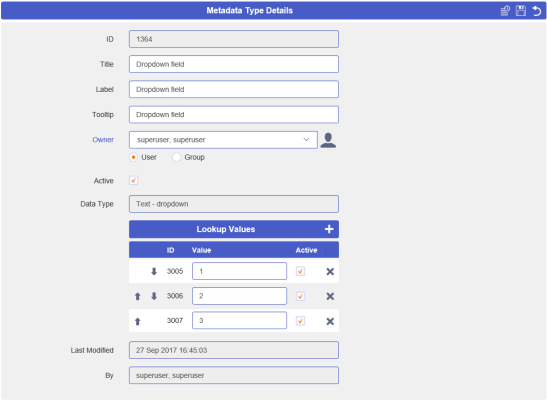Click the ID 3005 cell
Screen dimensions: 547x400
(175, 271)
